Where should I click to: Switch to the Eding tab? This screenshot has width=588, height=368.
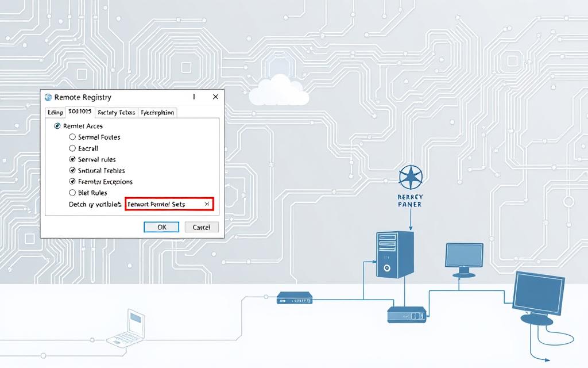pos(55,113)
